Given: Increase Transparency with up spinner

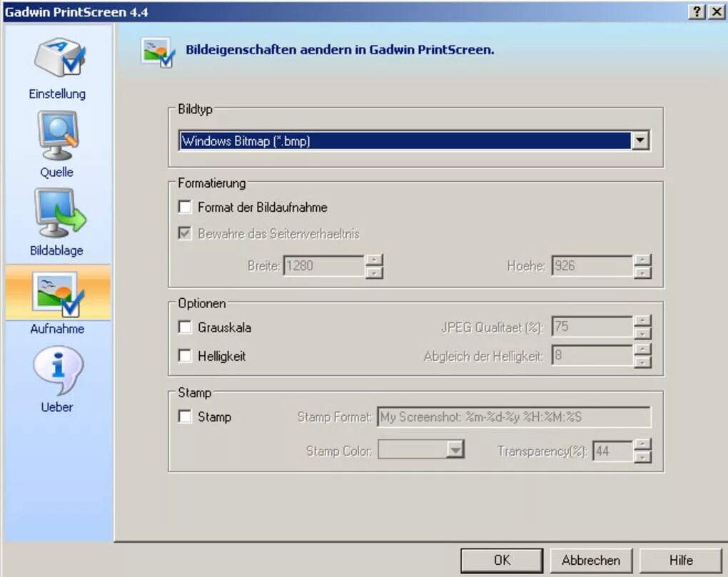Looking at the screenshot, I should tap(642, 444).
